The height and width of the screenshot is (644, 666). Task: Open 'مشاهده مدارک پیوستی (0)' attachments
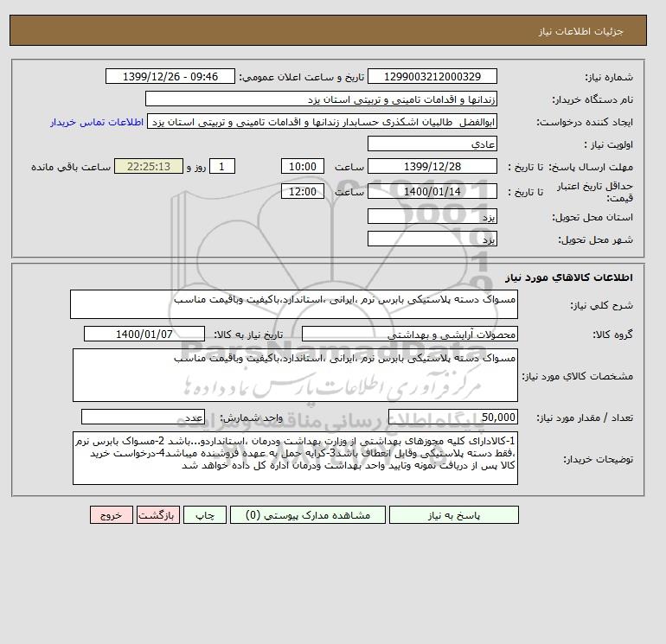308,515
